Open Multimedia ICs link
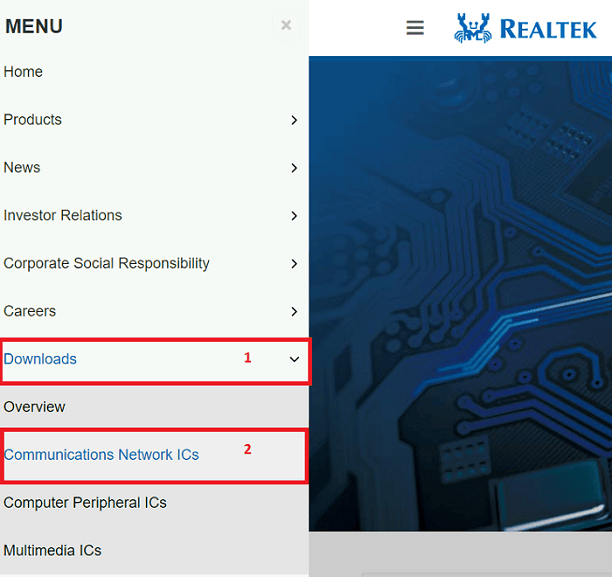The image size is (612, 577). 52,550
